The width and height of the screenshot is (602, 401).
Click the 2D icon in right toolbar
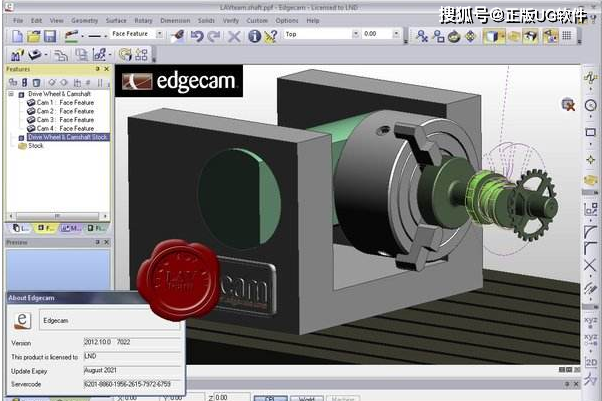(590, 362)
